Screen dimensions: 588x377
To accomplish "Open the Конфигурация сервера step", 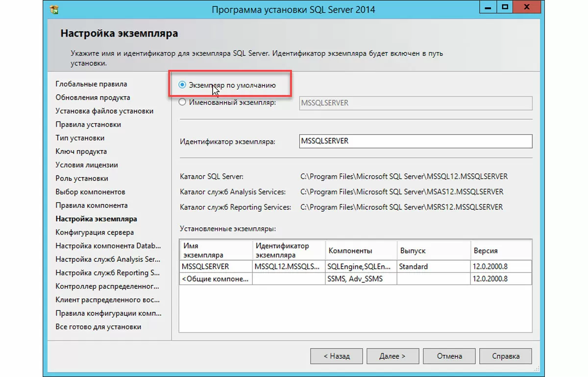I will [95, 232].
